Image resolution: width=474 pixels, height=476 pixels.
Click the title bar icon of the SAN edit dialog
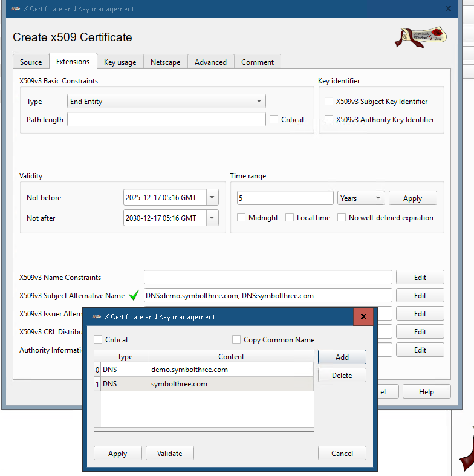tap(97, 316)
